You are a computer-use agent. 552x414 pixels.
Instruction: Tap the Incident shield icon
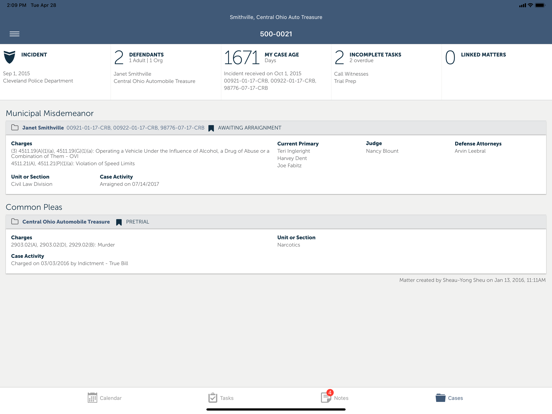[x=10, y=57]
